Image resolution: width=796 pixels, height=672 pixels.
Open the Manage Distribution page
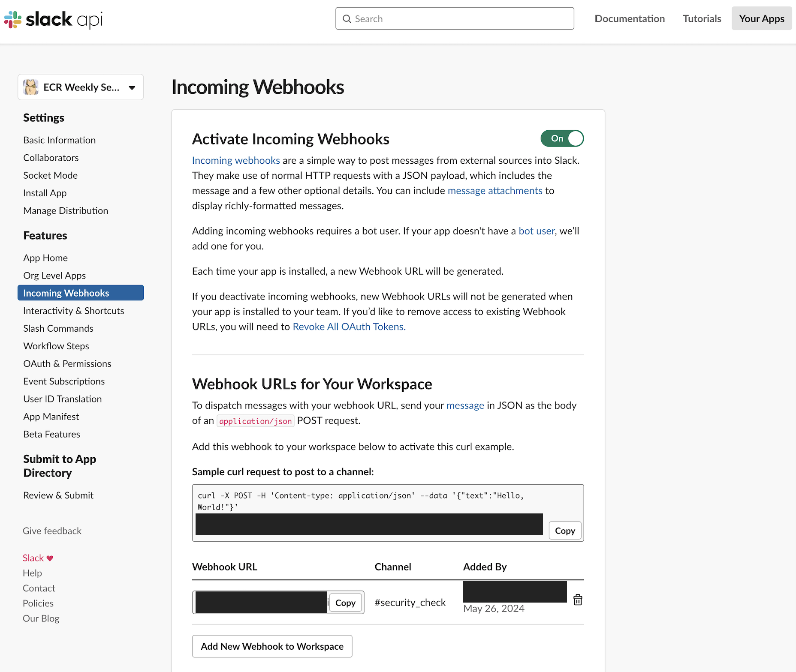pyautogui.click(x=66, y=210)
